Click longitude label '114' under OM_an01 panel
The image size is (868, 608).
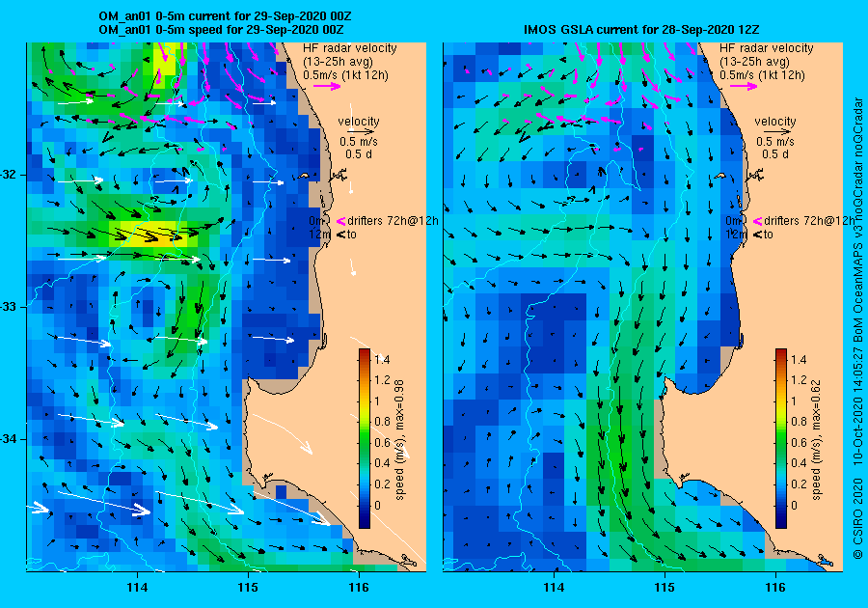(x=137, y=588)
